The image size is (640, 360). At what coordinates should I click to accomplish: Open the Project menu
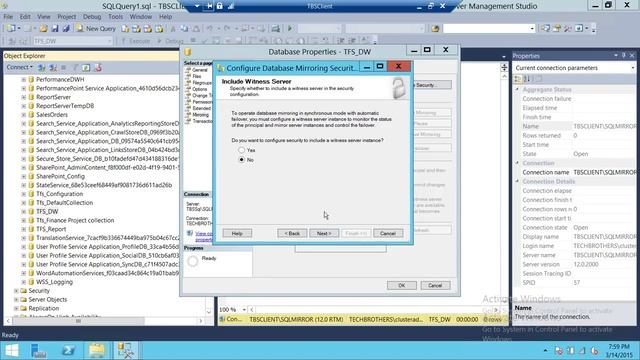point(67,17)
